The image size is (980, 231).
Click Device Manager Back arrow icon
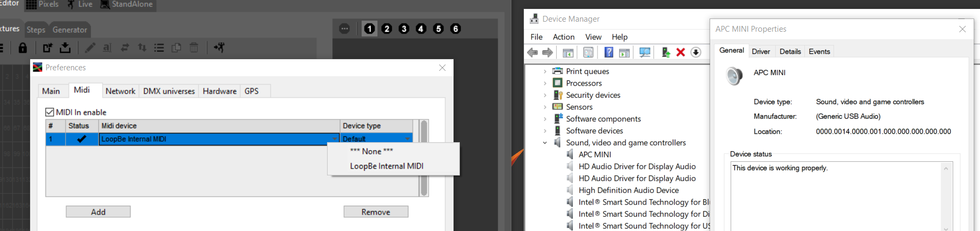tap(532, 52)
